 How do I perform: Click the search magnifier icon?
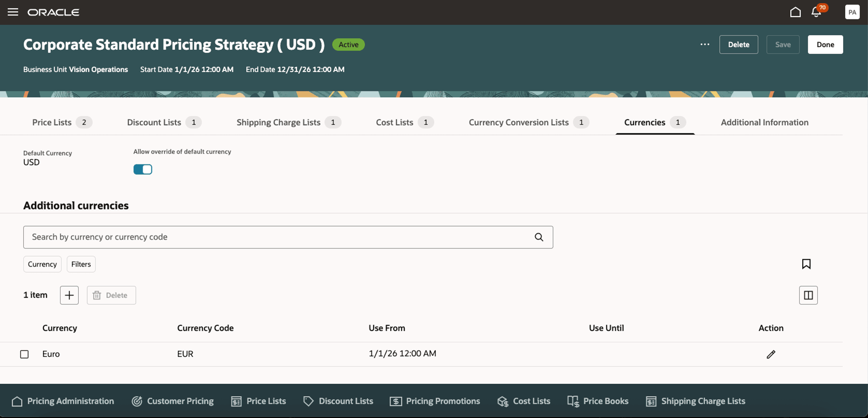(x=539, y=237)
